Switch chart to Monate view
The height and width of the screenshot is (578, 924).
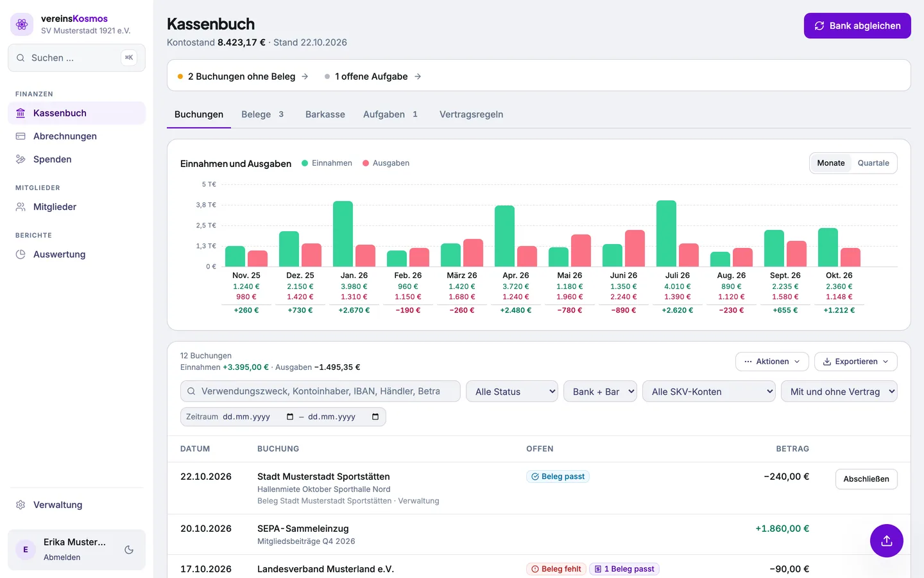(x=831, y=163)
